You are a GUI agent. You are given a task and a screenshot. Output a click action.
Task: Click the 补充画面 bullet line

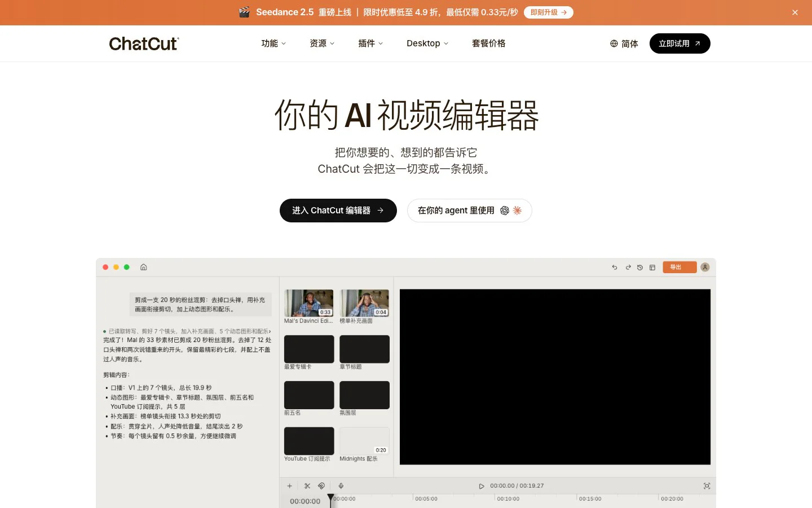tap(166, 416)
